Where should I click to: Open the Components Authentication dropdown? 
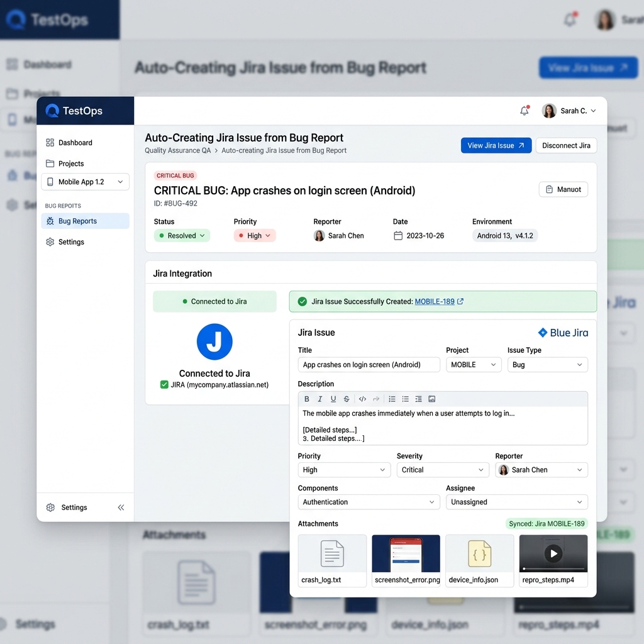click(x=369, y=502)
